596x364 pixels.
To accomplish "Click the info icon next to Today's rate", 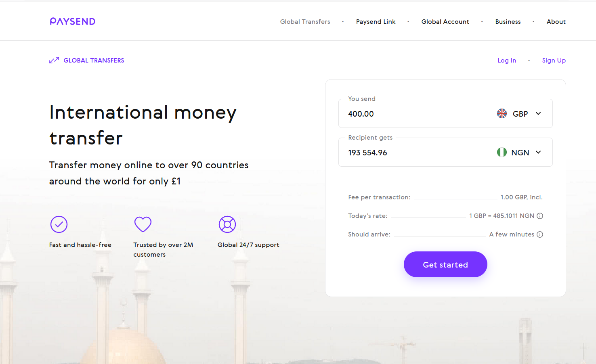I will point(540,215).
